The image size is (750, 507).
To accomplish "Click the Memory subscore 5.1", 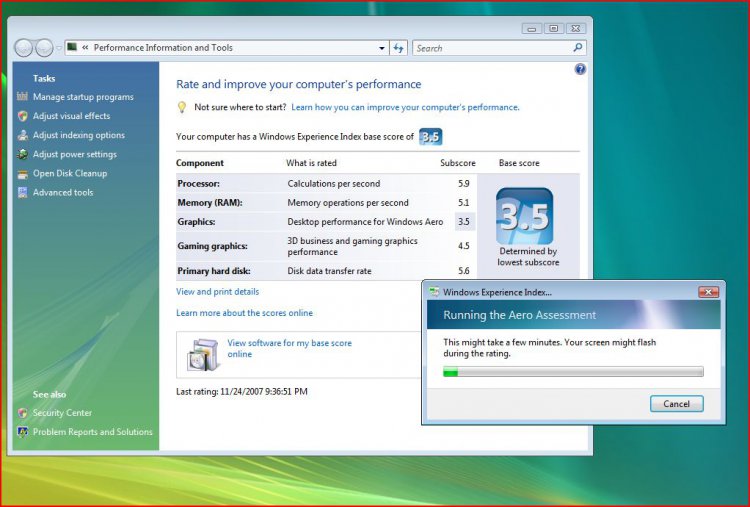I will 463,203.
